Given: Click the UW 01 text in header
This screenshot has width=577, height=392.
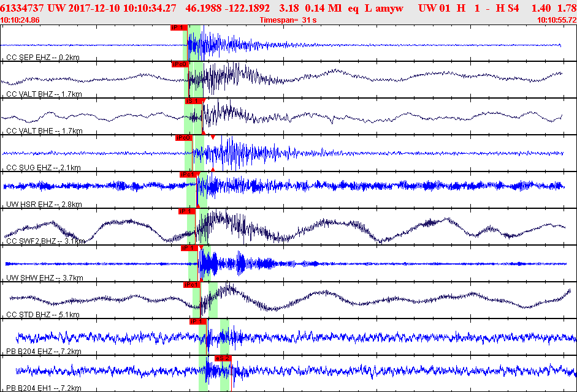Looking at the screenshot, I should pos(434,8).
